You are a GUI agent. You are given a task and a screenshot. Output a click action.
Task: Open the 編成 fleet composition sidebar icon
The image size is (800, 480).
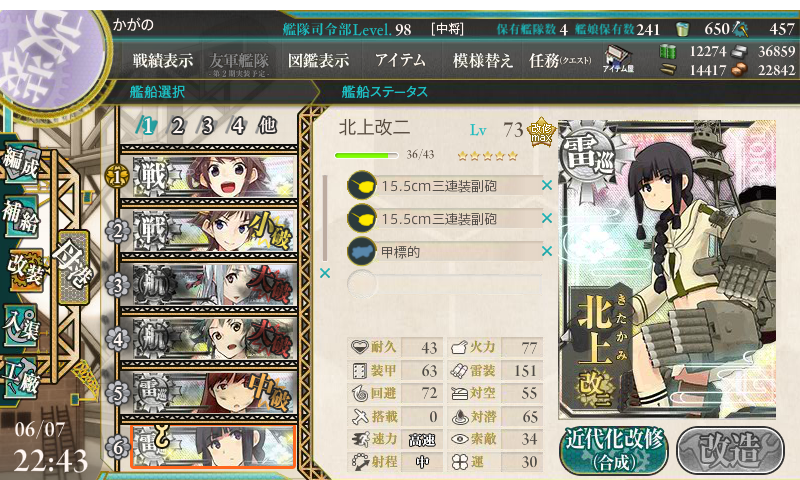click(x=20, y=162)
